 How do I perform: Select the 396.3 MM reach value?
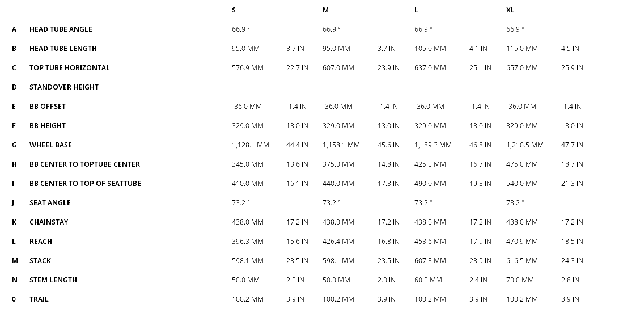[248, 242]
